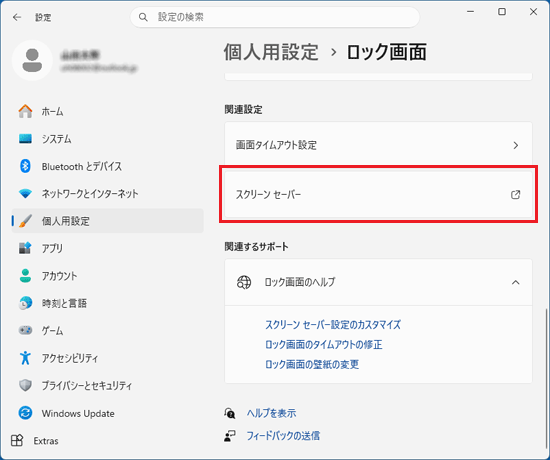Open Windows Update page

108,413
